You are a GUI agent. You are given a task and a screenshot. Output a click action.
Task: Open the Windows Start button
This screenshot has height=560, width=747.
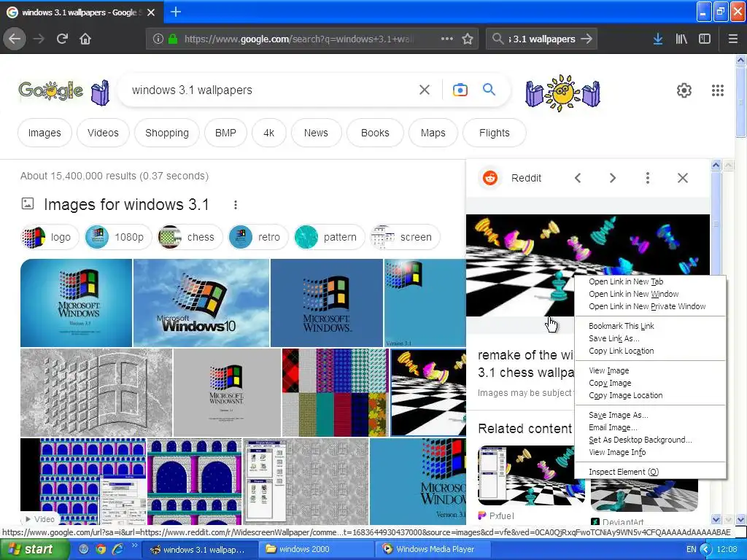click(x=35, y=549)
